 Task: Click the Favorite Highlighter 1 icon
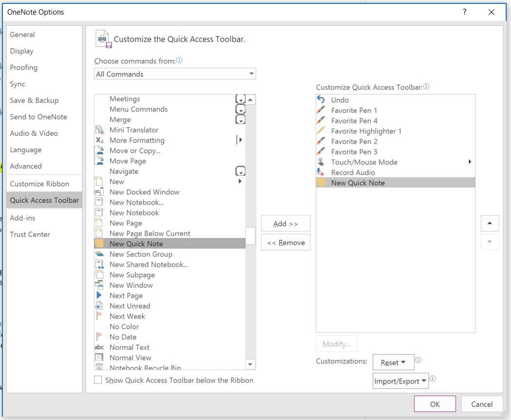click(321, 131)
